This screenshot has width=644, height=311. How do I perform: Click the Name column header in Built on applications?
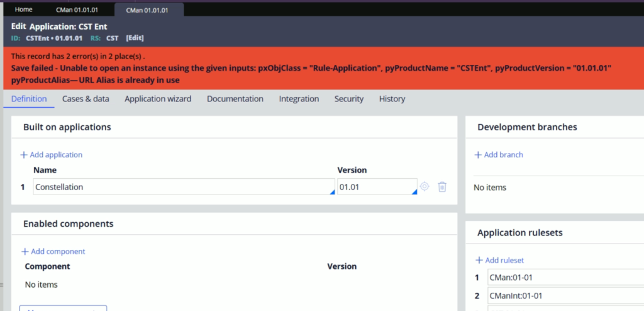pos(45,170)
